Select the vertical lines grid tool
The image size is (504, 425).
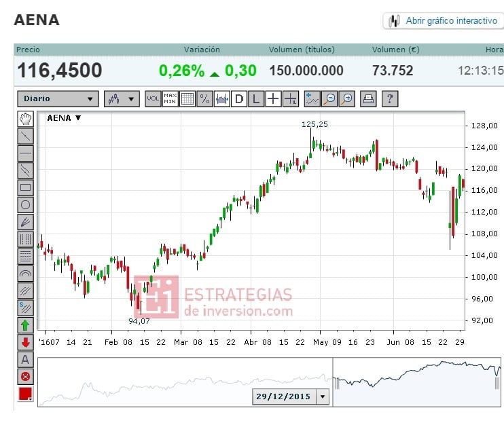pyautogui.click(x=25, y=239)
